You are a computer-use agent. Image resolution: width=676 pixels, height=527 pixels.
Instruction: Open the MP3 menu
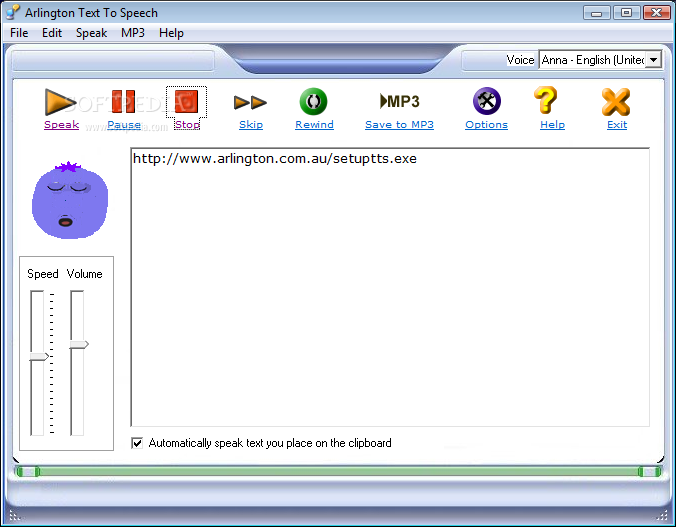click(133, 33)
